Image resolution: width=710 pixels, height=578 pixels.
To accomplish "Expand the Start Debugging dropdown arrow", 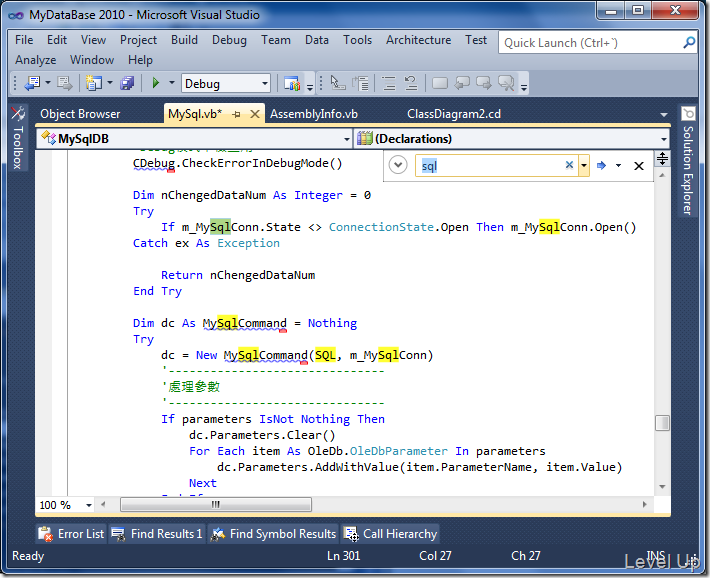I will point(172,83).
